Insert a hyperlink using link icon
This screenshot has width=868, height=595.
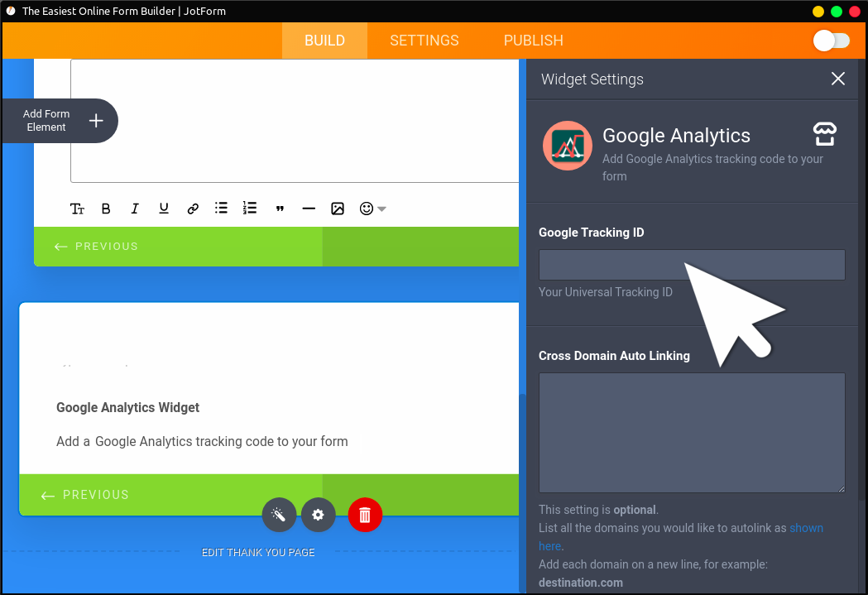[x=193, y=209]
